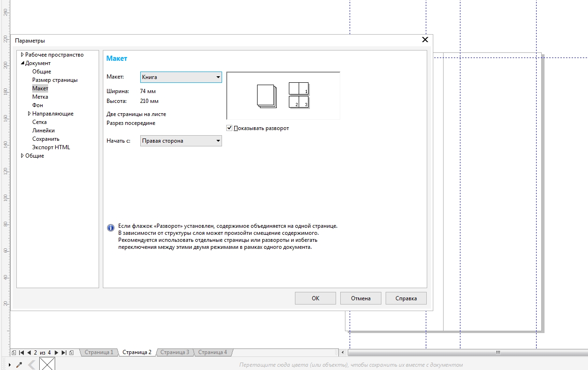Viewport: 588px width, 370px height.
Task: Confirm with the OK button
Action: (x=316, y=298)
